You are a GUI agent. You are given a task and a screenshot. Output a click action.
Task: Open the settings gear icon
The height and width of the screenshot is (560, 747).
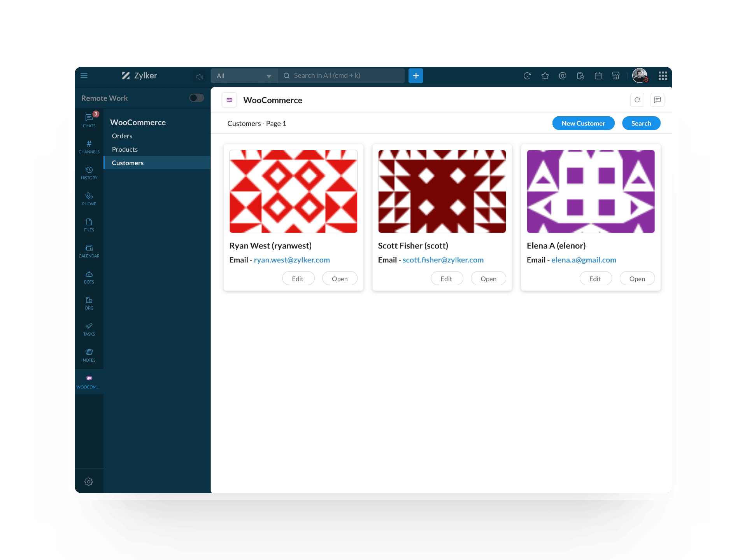pos(89,481)
